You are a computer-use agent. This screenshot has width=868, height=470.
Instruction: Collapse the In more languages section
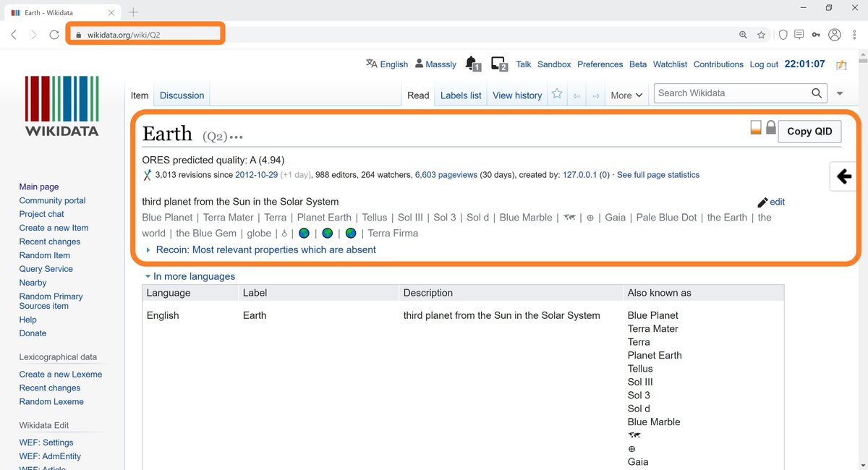click(x=190, y=276)
